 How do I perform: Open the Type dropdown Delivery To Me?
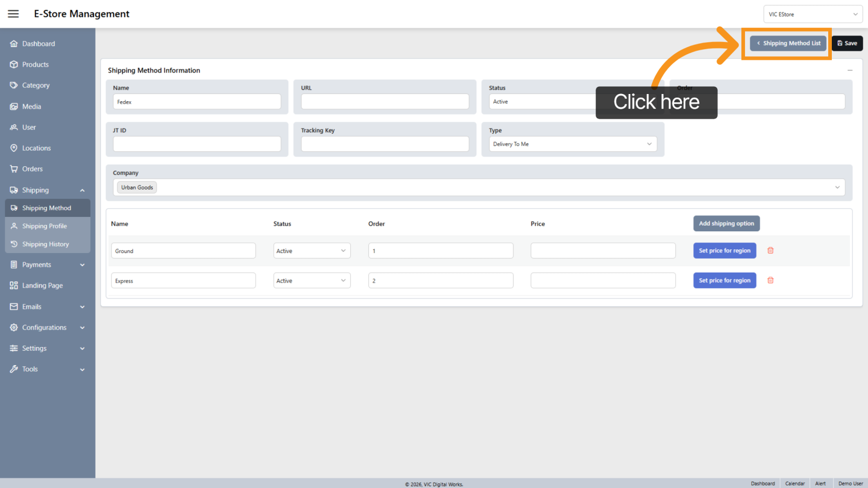click(x=572, y=144)
